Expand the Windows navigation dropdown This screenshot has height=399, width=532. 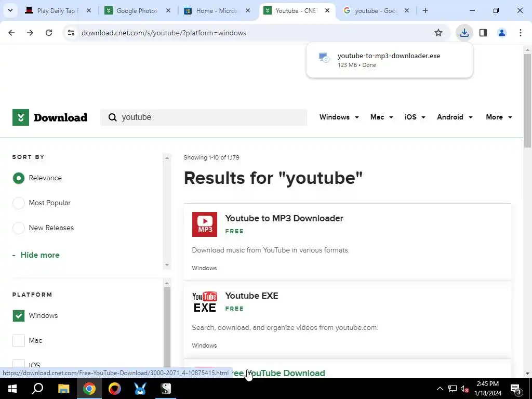pos(339,117)
